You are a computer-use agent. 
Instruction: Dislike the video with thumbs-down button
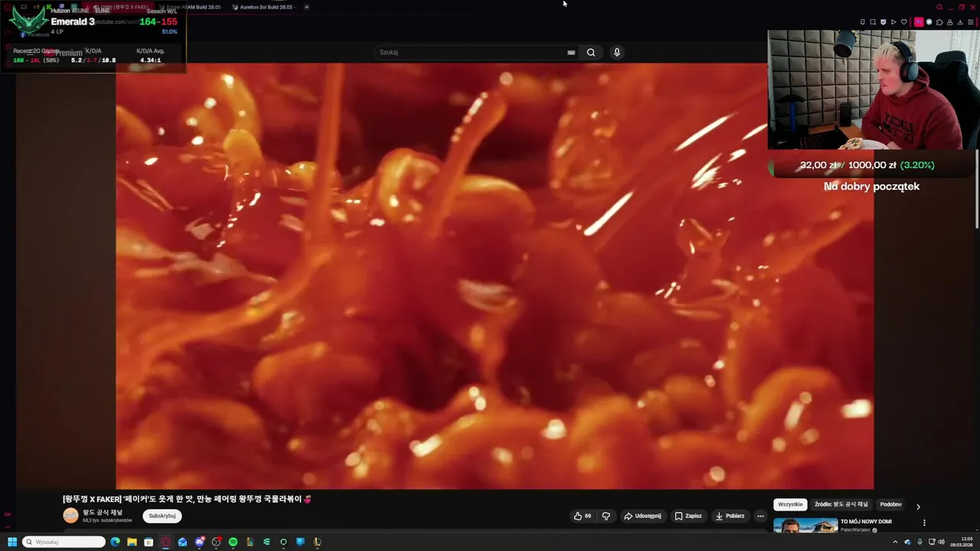tap(606, 516)
